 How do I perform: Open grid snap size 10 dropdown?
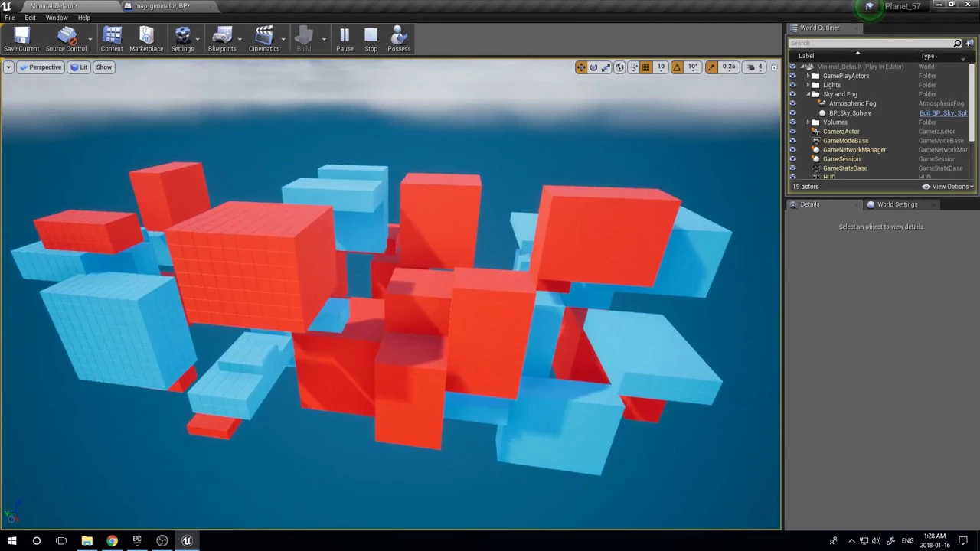(x=661, y=67)
